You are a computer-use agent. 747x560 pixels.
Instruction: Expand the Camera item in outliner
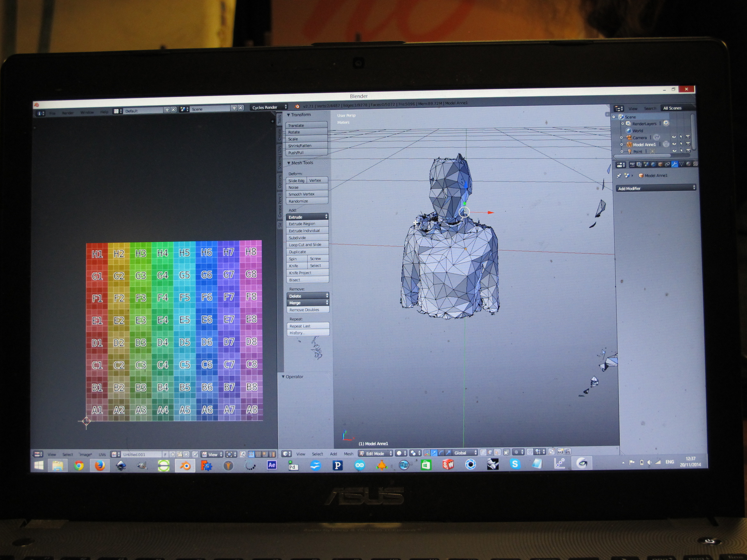click(621, 138)
